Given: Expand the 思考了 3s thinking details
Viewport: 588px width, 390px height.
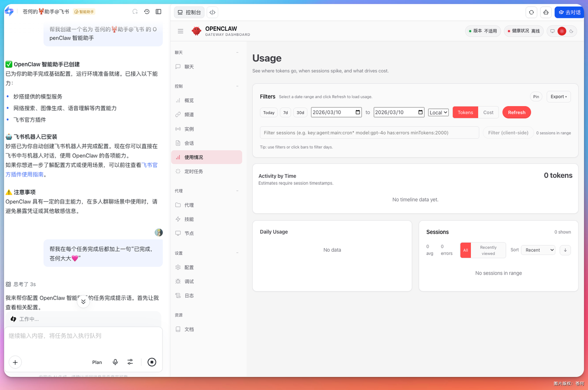Looking at the screenshot, I should pyautogui.click(x=21, y=284).
